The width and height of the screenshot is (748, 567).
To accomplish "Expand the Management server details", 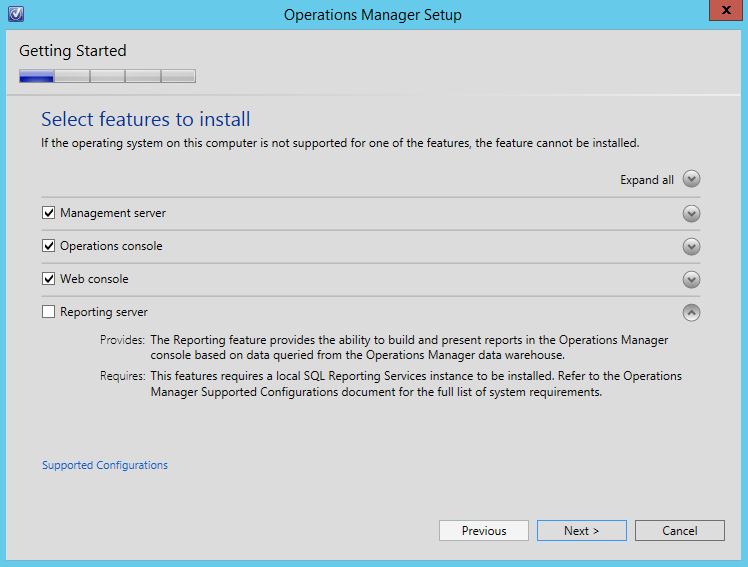I will click(x=691, y=213).
